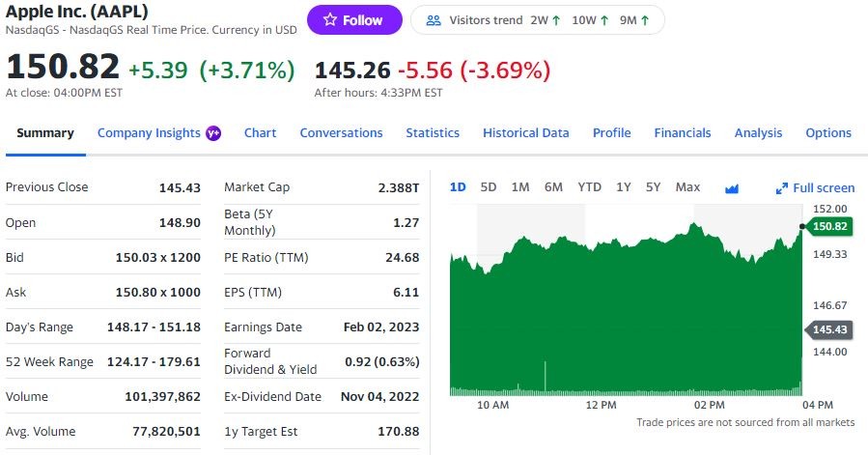Click the Y+ premium badge icon
868x455 pixels.
tap(213, 133)
